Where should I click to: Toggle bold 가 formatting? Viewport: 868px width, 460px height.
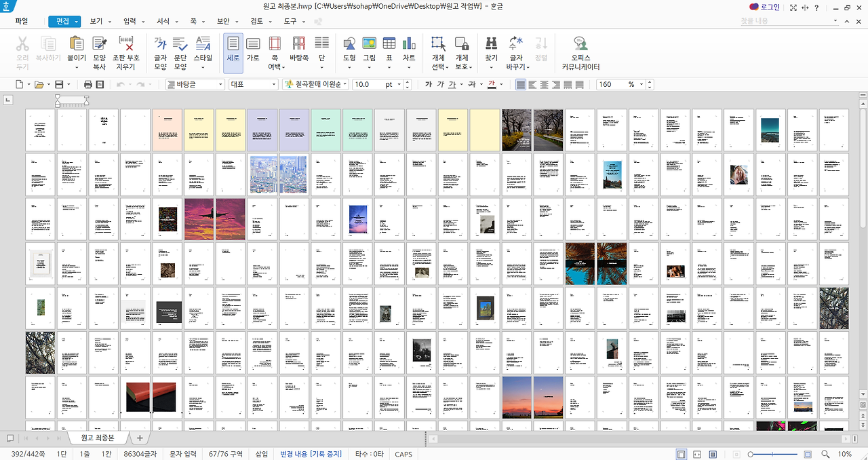(x=429, y=85)
